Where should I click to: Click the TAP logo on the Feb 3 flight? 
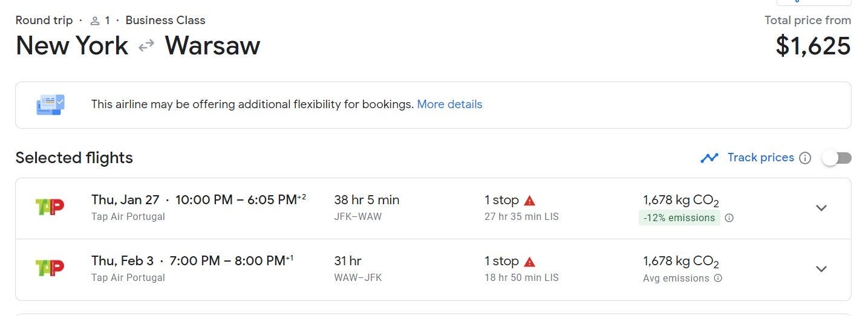click(50, 269)
